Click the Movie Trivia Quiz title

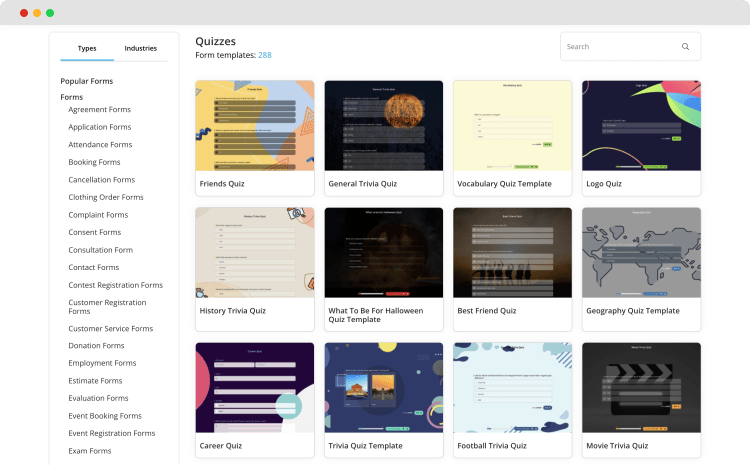point(617,445)
